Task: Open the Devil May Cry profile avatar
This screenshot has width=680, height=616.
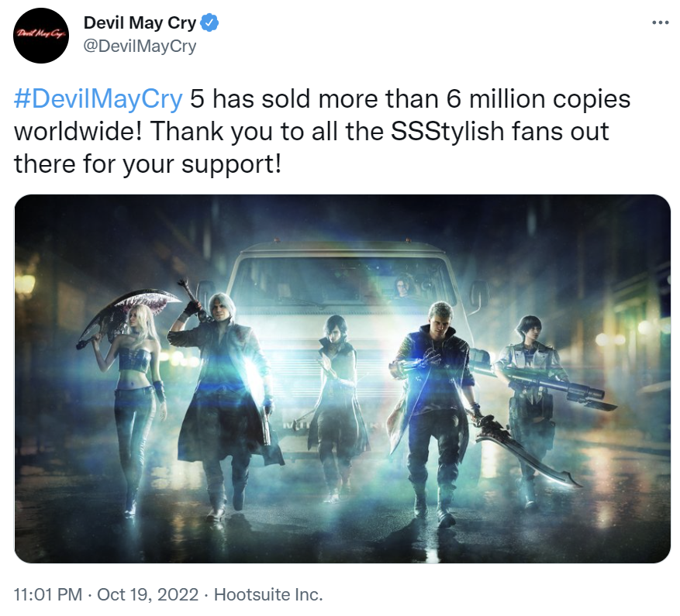Action: point(41,35)
